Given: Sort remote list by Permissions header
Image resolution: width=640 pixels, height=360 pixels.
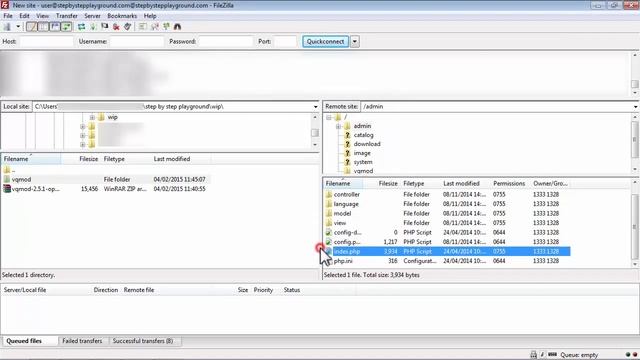Looking at the screenshot, I should point(509,184).
